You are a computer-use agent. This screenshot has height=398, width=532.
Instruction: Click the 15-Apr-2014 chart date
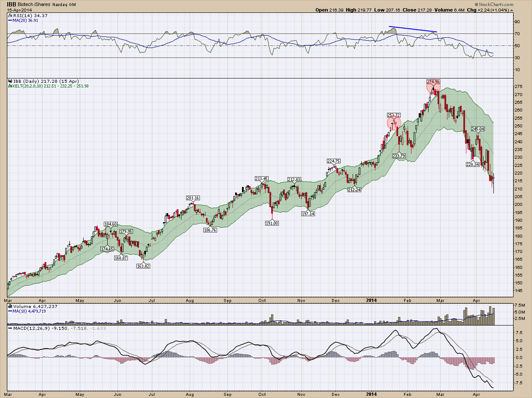coord(18,10)
